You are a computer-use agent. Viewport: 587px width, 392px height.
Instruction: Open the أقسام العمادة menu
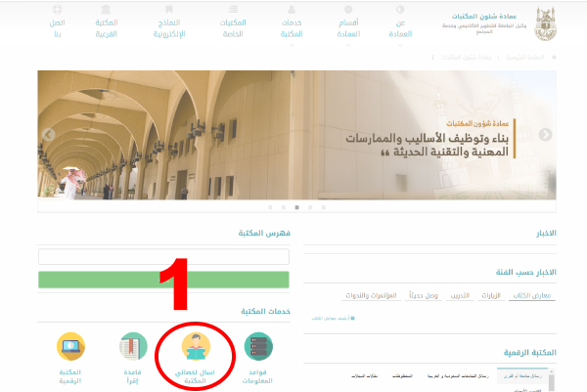point(348,28)
